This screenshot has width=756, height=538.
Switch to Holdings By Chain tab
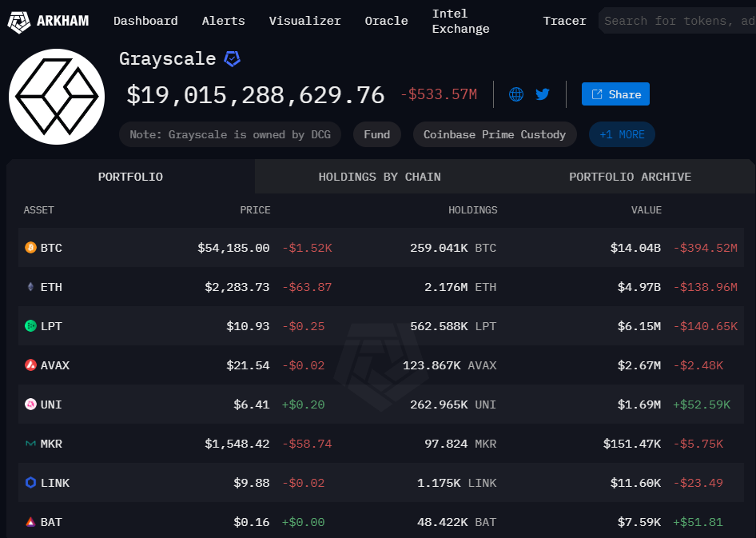[x=380, y=177]
